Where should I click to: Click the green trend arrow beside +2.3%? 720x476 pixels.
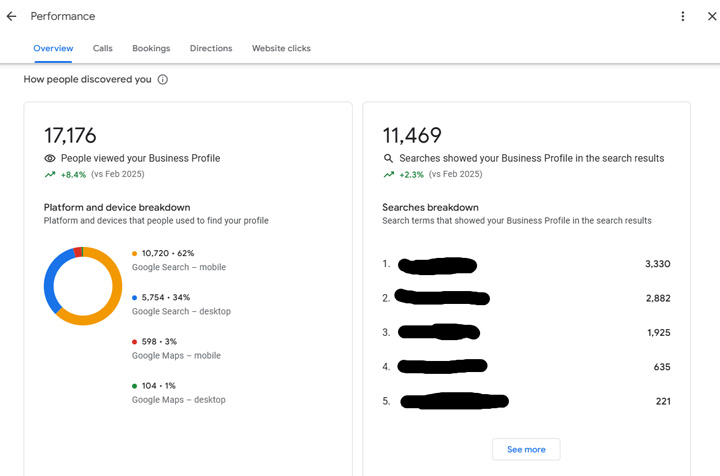coord(389,175)
